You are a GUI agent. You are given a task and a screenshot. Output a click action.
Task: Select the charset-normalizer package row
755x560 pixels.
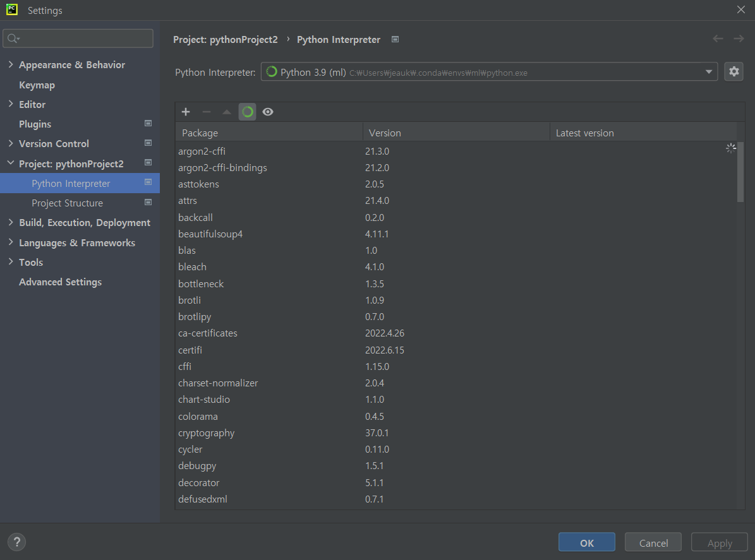pyautogui.click(x=456, y=383)
